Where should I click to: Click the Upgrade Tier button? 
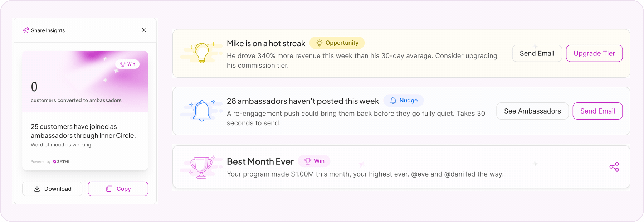594,53
